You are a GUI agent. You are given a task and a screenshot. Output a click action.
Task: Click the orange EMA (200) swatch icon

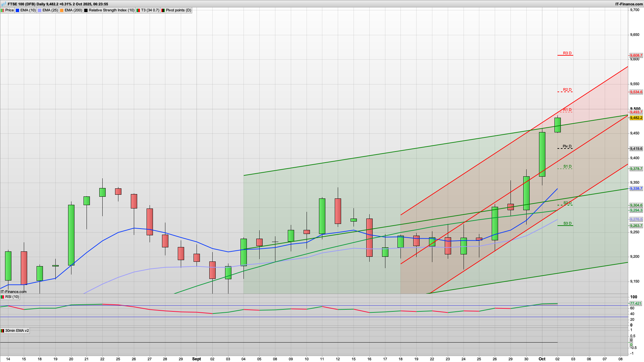pyautogui.click(x=62, y=10)
